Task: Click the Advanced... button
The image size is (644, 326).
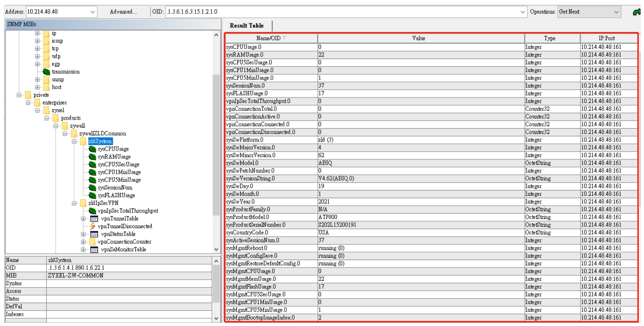Action: point(123,12)
